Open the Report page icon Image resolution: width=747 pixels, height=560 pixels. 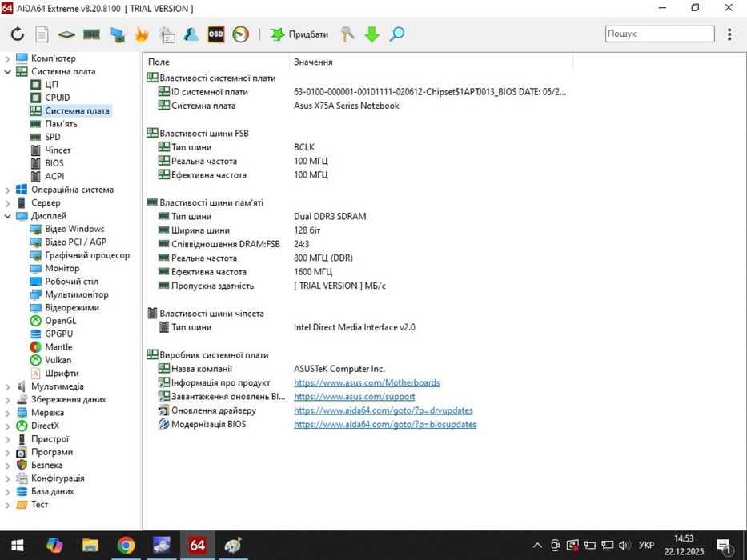(x=42, y=34)
